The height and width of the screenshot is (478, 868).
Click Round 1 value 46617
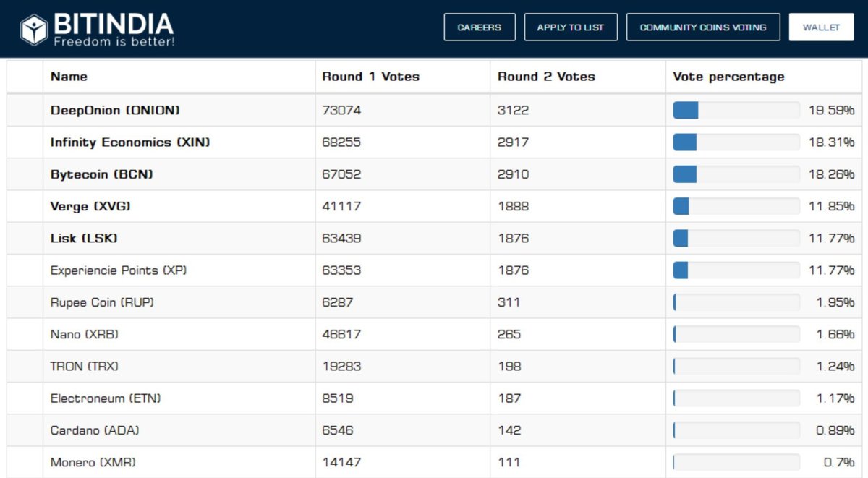(341, 334)
